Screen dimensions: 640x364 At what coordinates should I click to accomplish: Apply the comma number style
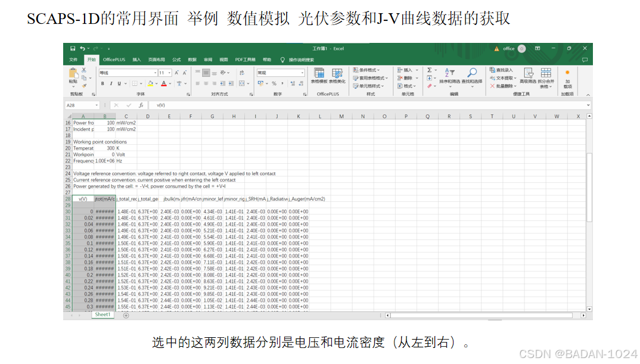[x=282, y=83]
